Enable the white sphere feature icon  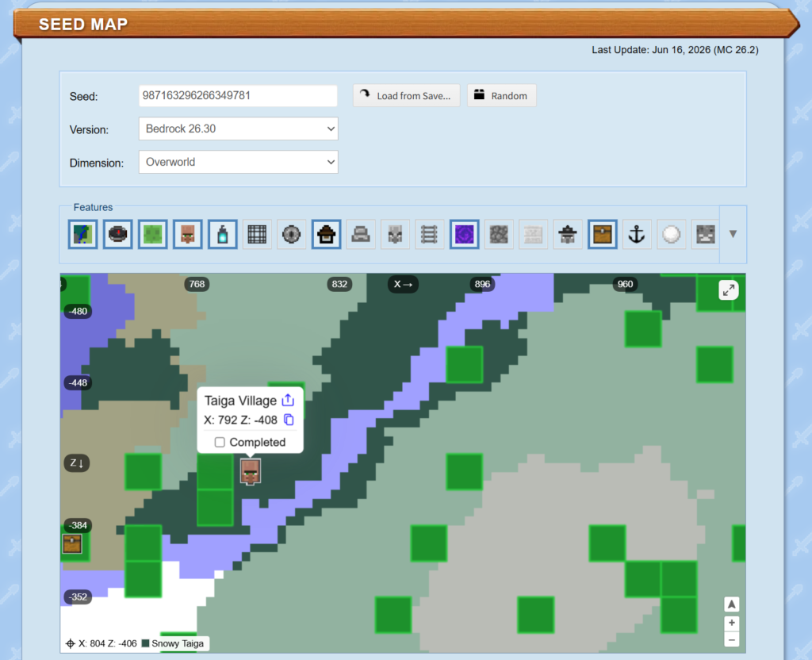point(671,234)
